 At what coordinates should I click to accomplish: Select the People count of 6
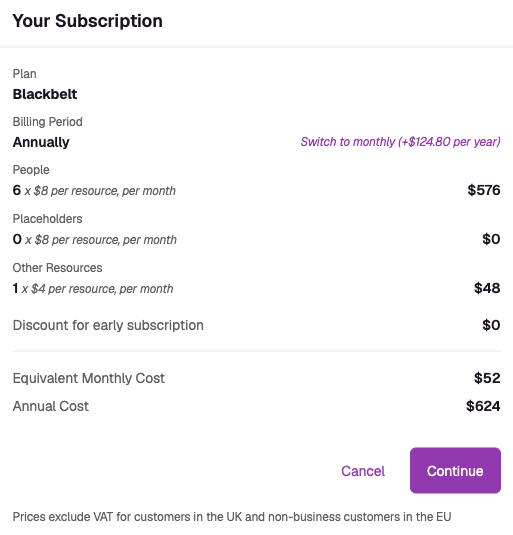coord(17,190)
